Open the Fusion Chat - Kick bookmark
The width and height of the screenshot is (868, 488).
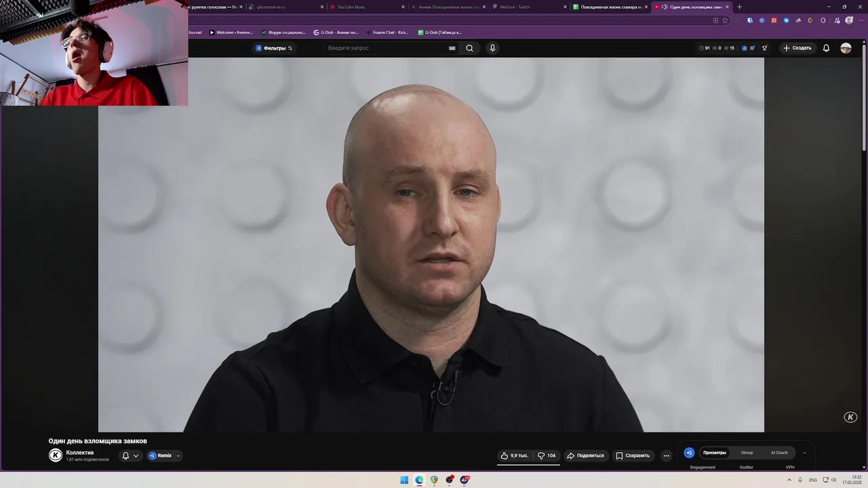pos(387,32)
